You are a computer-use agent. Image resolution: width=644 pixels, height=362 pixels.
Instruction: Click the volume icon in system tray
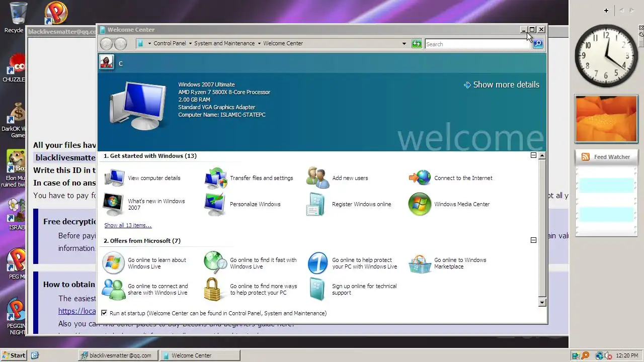pyautogui.click(x=608, y=355)
